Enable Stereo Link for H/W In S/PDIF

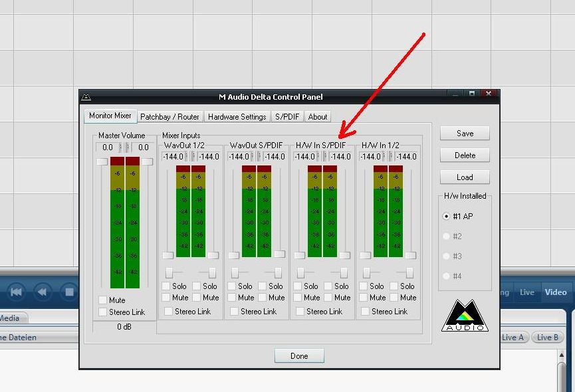click(x=300, y=312)
